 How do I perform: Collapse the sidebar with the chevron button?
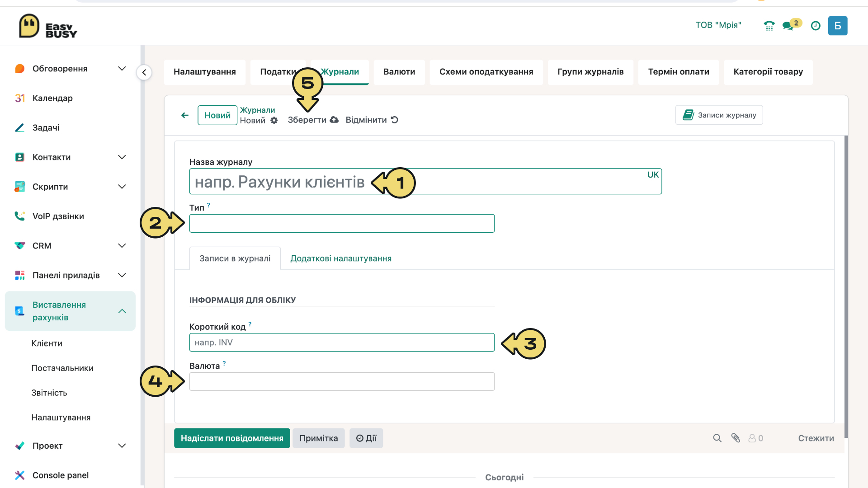(x=144, y=72)
